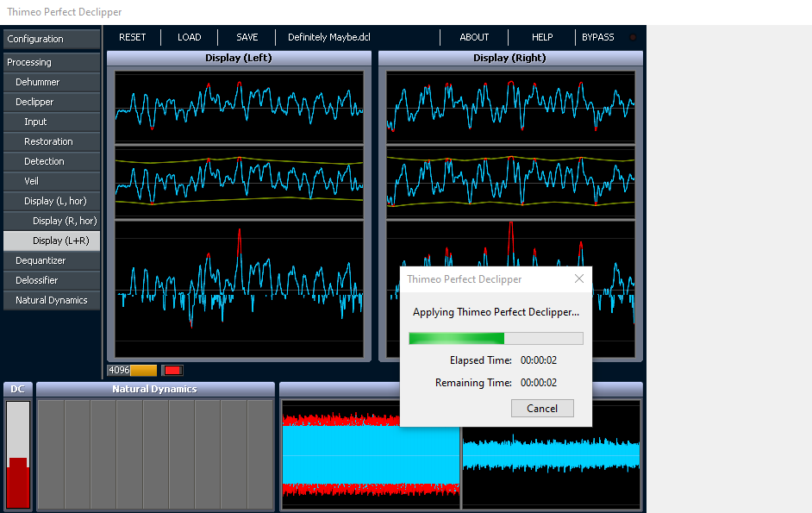Click the middle envelope waveform in Display (Left)

click(239, 182)
